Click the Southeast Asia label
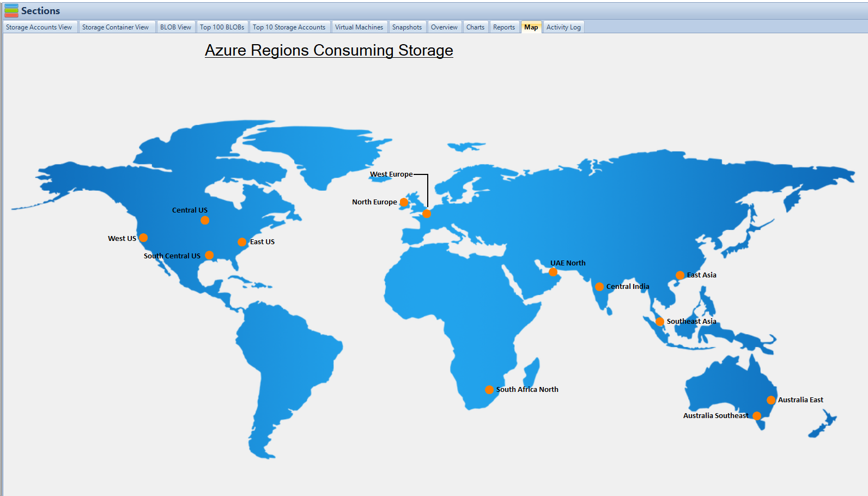 pyautogui.click(x=691, y=322)
